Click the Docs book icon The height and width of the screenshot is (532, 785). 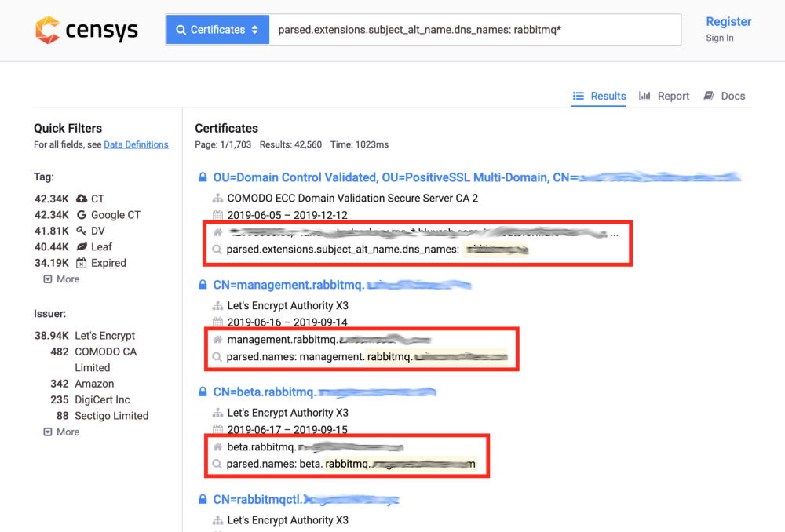click(708, 96)
